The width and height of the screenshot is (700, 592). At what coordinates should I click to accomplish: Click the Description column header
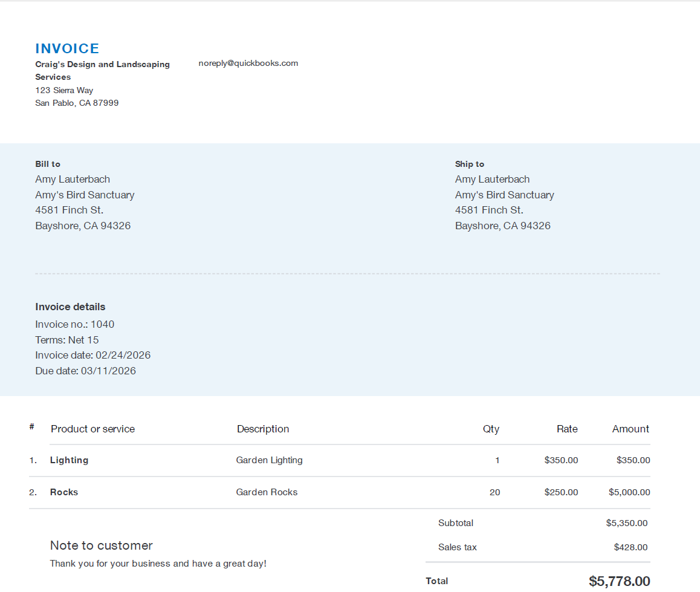pos(263,429)
